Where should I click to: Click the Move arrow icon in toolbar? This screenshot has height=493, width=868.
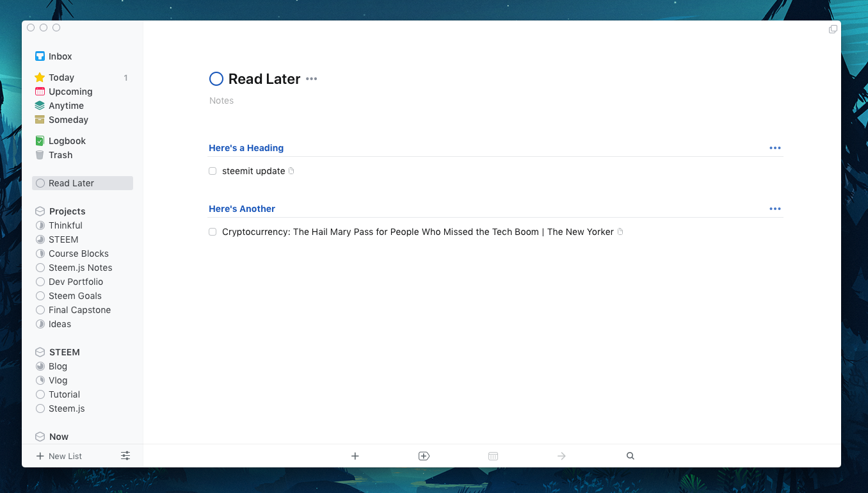(x=561, y=456)
